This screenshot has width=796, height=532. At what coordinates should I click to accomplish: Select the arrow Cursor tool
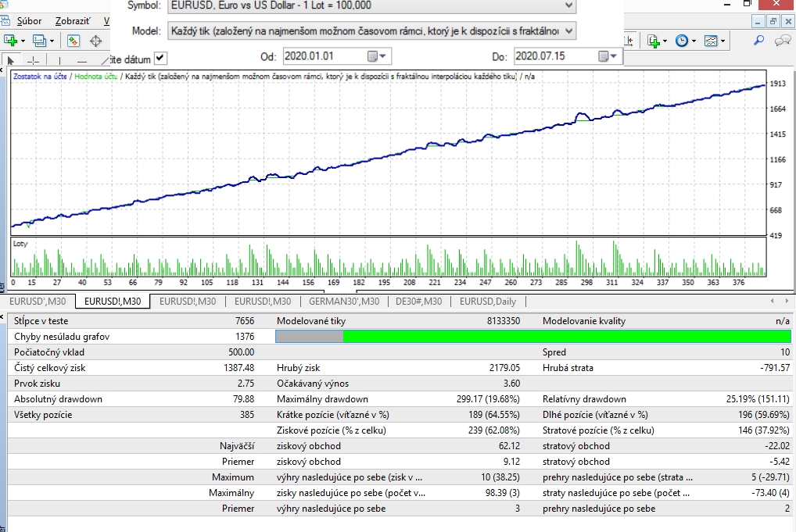coord(11,61)
